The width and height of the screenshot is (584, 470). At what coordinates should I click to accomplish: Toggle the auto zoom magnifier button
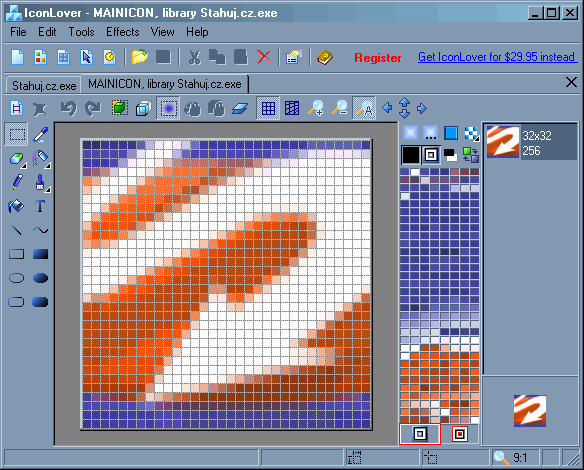(364, 108)
